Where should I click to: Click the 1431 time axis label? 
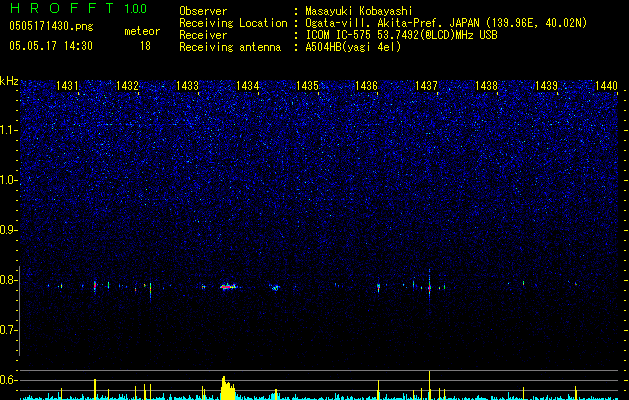(67, 86)
